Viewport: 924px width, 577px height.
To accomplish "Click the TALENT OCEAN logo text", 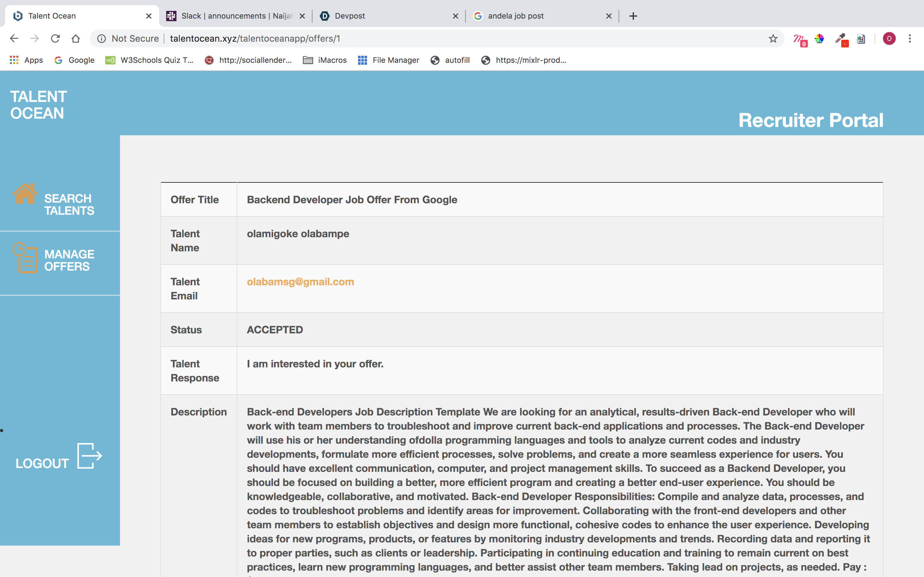I will (38, 105).
